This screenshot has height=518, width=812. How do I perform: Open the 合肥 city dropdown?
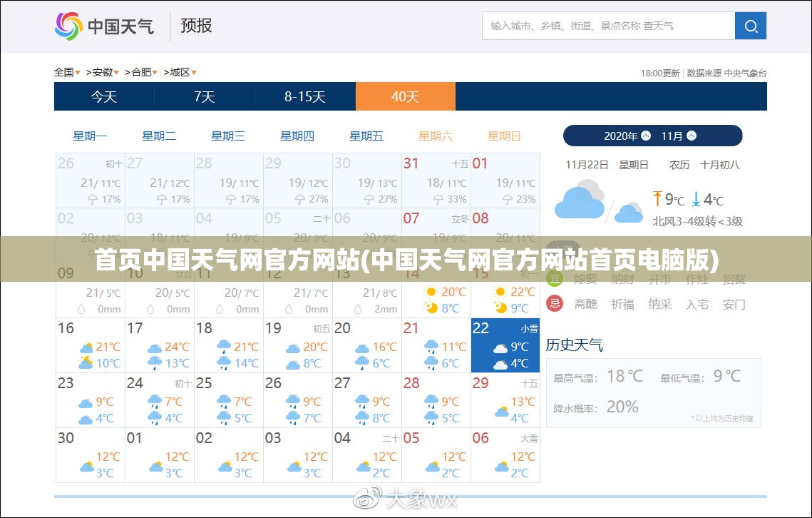(x=145, y=72)
